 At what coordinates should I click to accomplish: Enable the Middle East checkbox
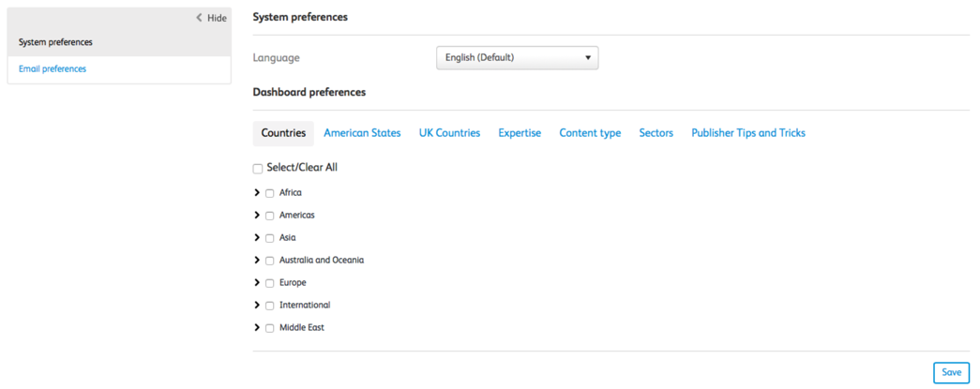coord(270,328)
